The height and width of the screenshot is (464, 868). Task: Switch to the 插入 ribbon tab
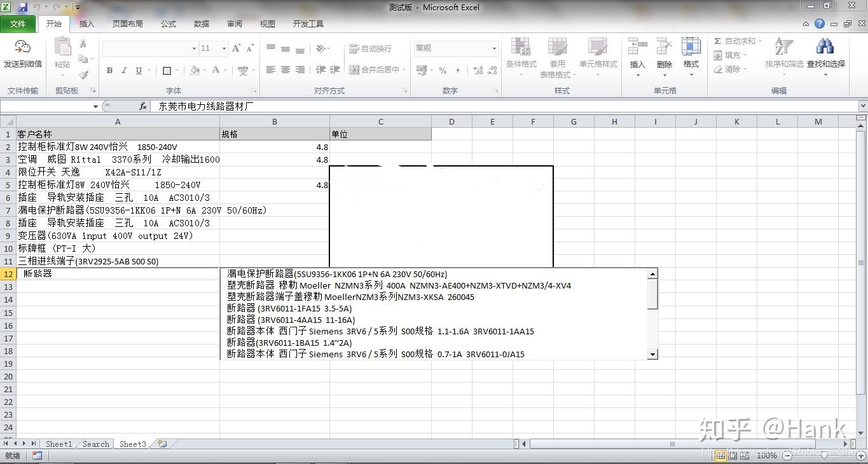(86, 24)
